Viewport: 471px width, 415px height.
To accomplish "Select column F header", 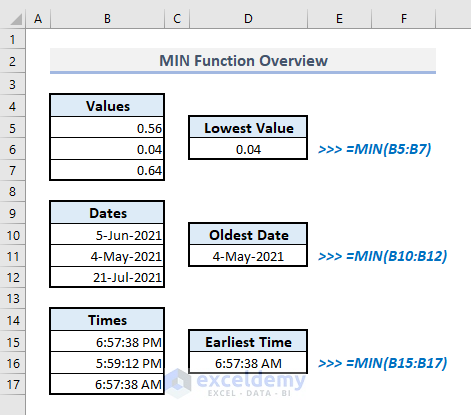I will click(x=404, y=19).
